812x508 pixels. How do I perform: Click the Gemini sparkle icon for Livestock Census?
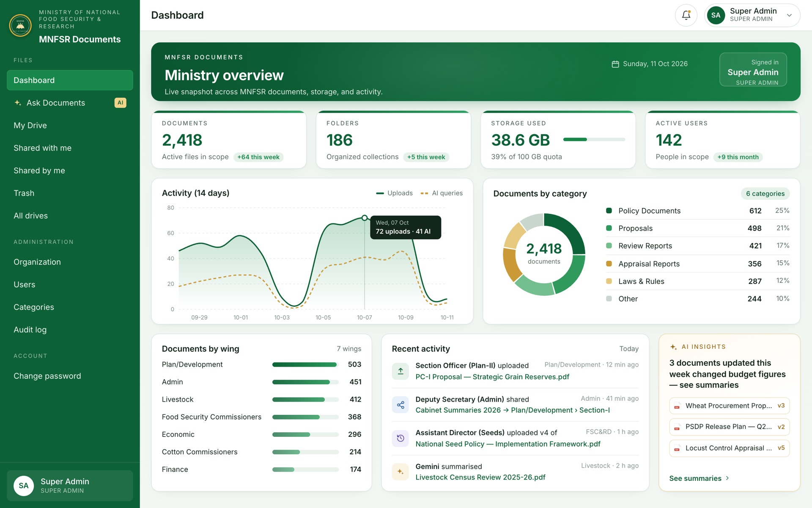401,472
